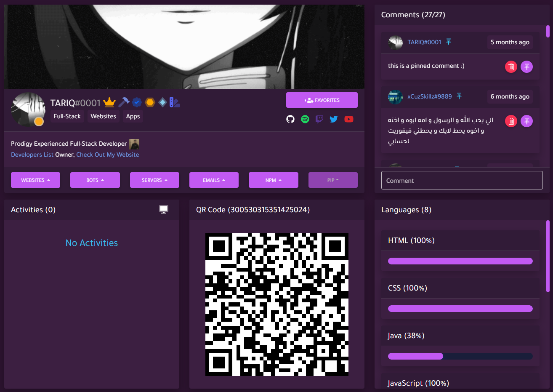Click the pin icon beside TARIQ#0001 name
553x392 pixels.
pos(449,42)
